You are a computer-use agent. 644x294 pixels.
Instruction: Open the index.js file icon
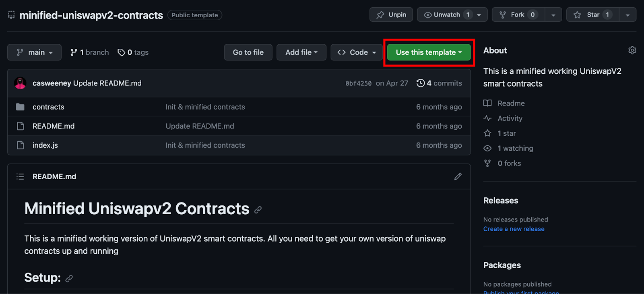coord(20,145)
